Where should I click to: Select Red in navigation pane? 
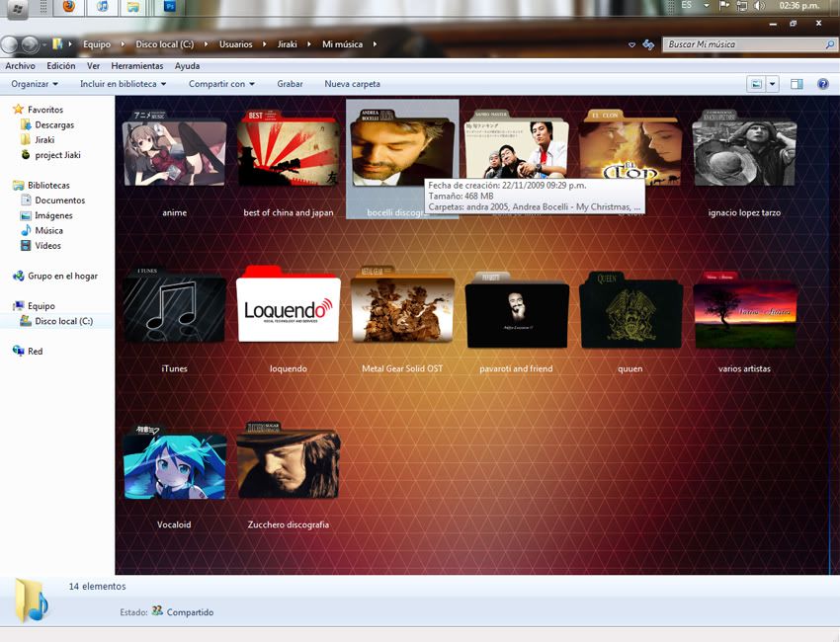pyautogui.click(x=35, y=352)
